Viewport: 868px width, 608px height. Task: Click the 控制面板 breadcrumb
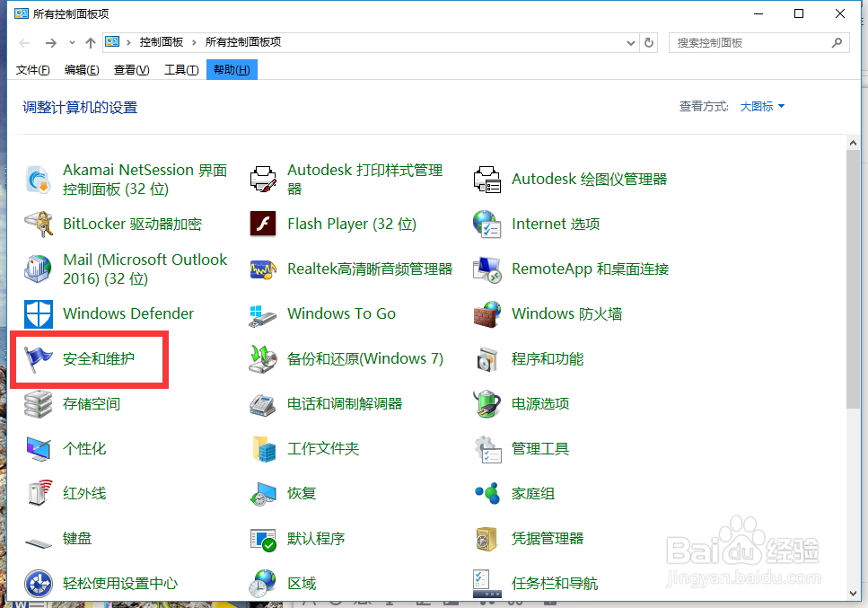pos(161,42)
